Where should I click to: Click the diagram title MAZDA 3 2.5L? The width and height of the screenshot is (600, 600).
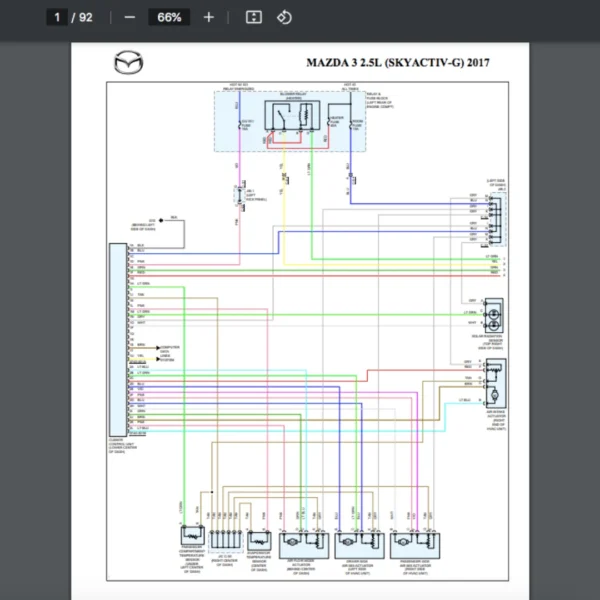[x=398, y=62]
